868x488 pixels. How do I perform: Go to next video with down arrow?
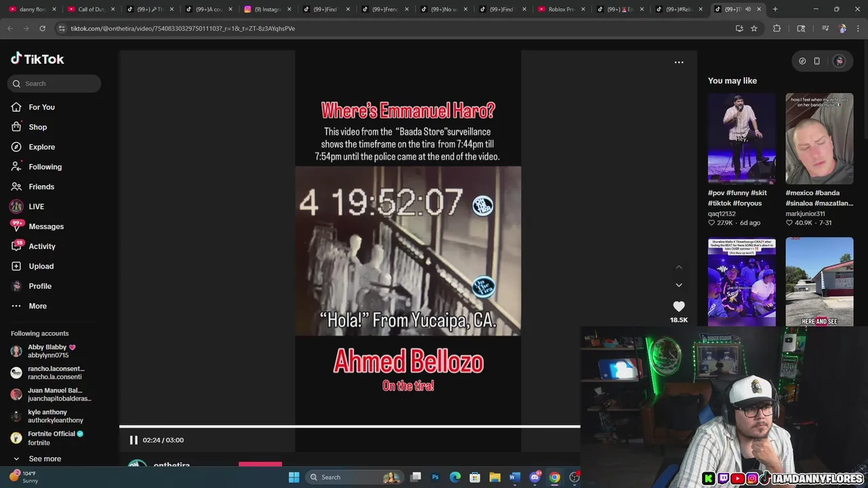click(x=679, y=285)
